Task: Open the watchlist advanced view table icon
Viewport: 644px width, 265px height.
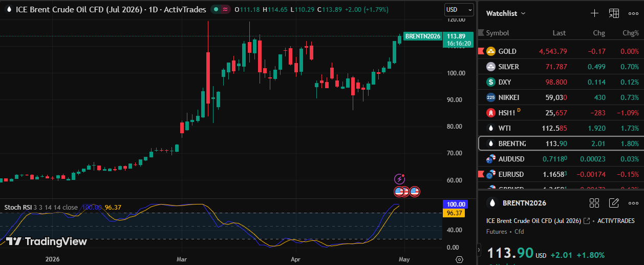Action: tap(614, 13)
